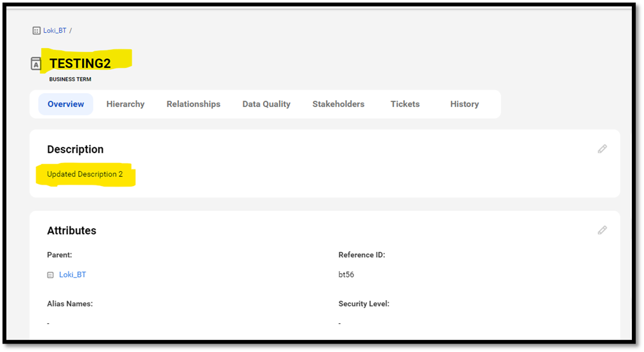644x352 pixels.
Task: Open the Hierarchy tab
Action: [x=125, y=104]
